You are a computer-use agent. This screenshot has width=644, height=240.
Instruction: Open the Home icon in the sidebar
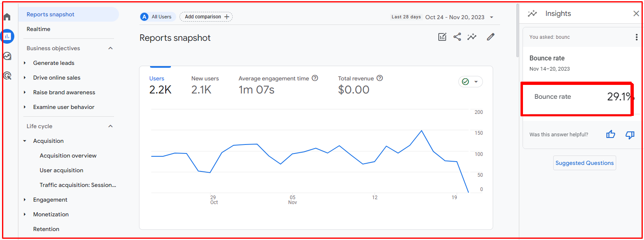point(7,17)
